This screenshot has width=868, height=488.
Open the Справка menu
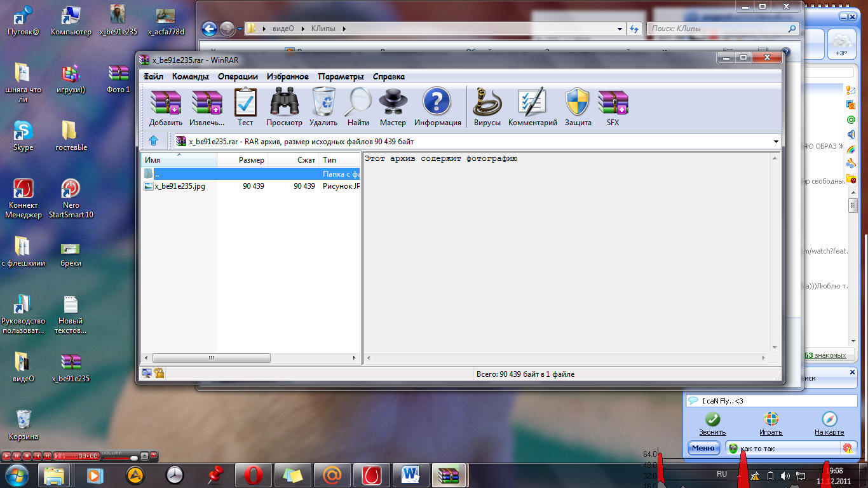click(x=388, y=76)
